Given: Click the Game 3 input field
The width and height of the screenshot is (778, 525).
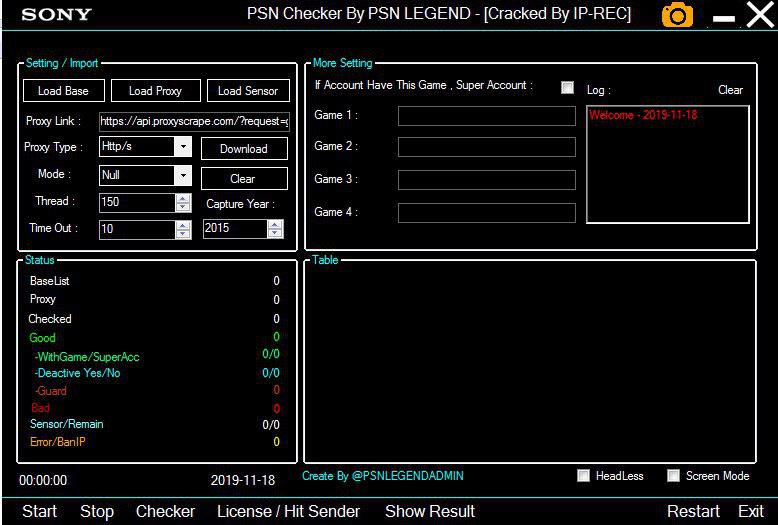Looking at the screenshot, I should coord(487,180).
